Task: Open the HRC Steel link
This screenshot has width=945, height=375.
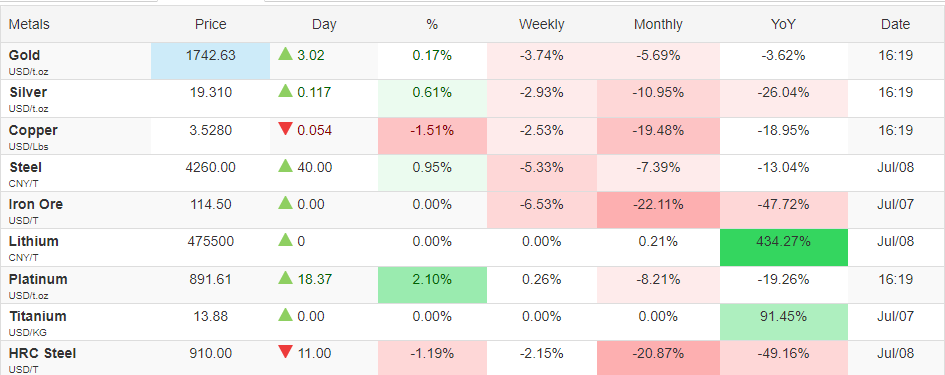Action: [42, 353]
